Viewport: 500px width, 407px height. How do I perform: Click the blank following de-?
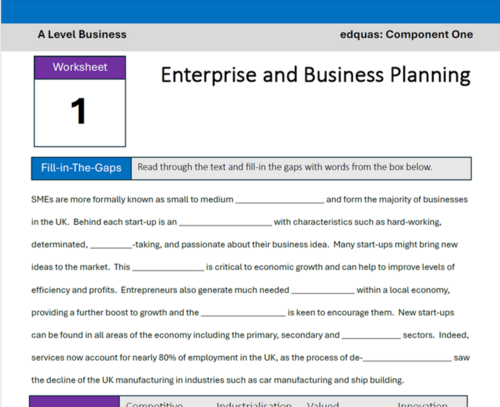coord(407,358)
